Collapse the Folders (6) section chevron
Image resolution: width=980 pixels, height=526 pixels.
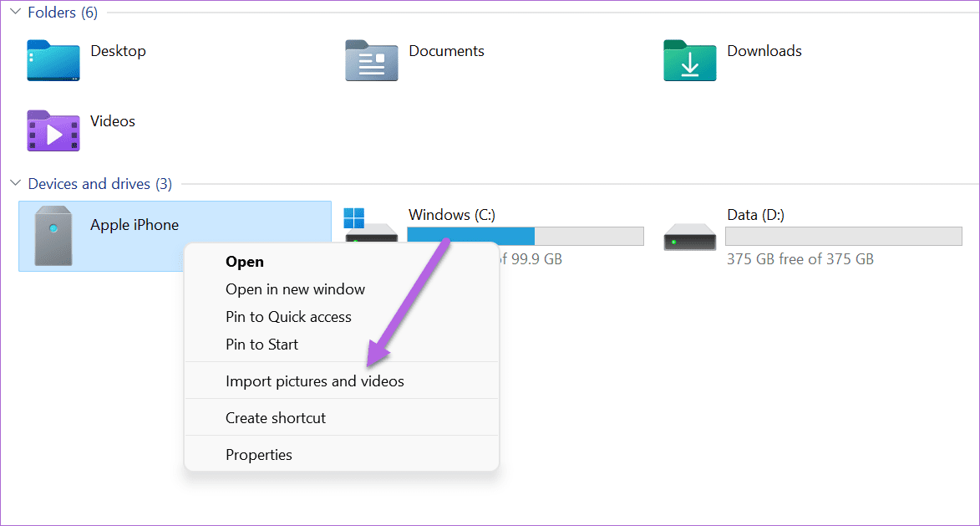pyautogui.click(x=16, y=12)
